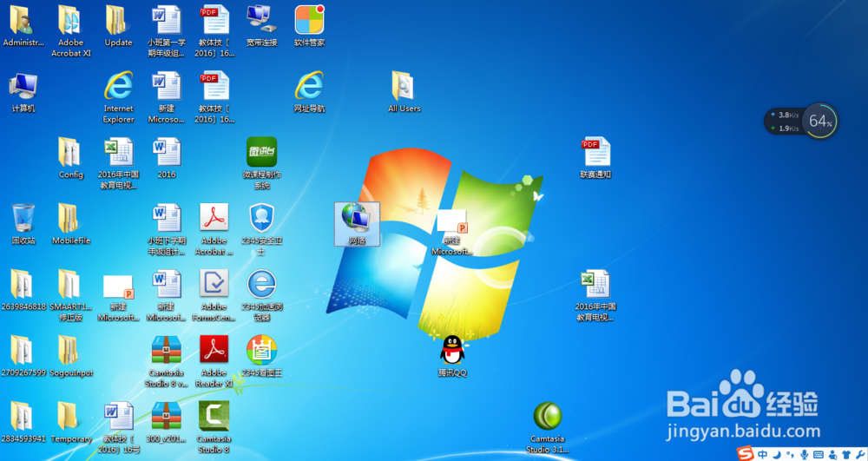Open Sogou skin T-shirt icon

[845, 454]
